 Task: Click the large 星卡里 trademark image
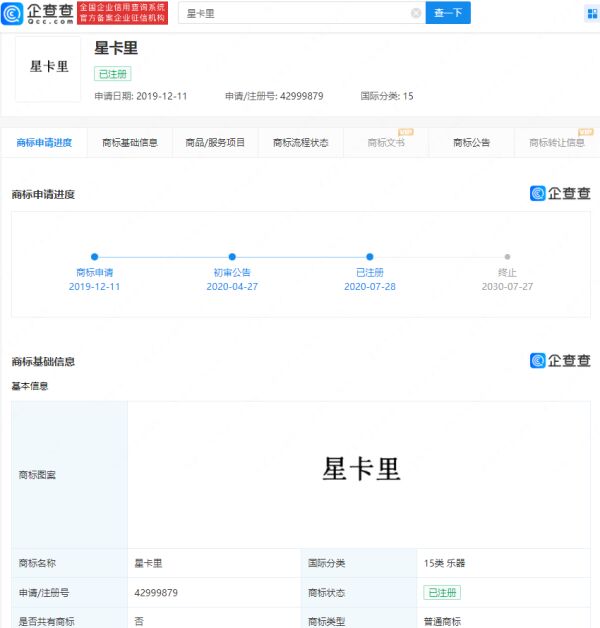[361, 469]
